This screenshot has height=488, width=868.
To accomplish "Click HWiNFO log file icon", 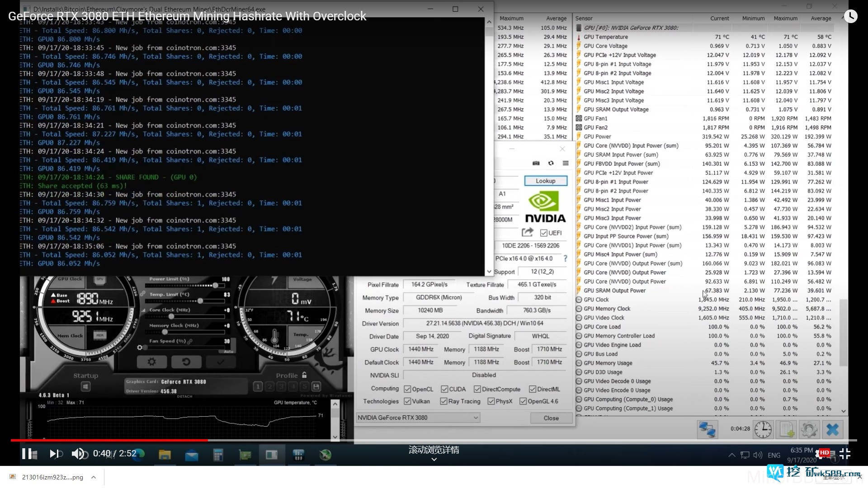I will tap(786, 429).
